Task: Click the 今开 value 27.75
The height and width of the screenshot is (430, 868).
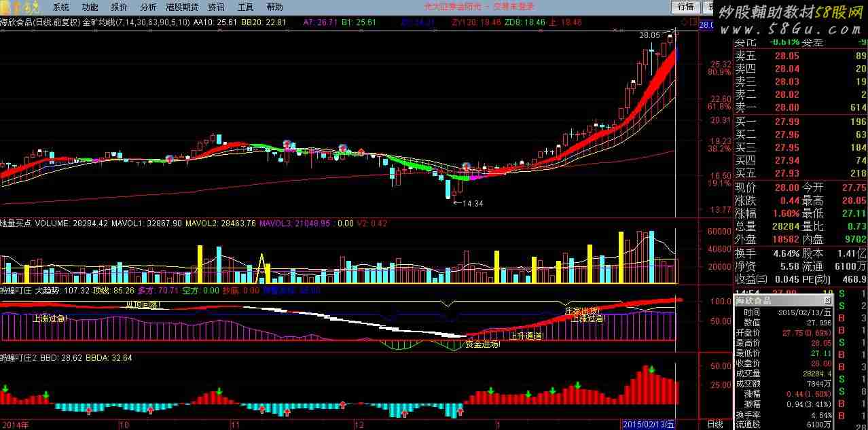Action: click(x=854, y=187)
